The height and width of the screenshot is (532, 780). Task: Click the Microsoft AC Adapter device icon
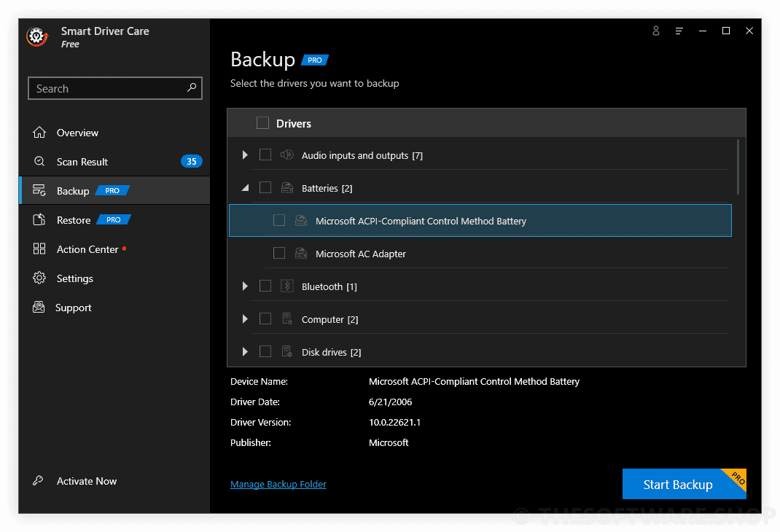[301, 254]
